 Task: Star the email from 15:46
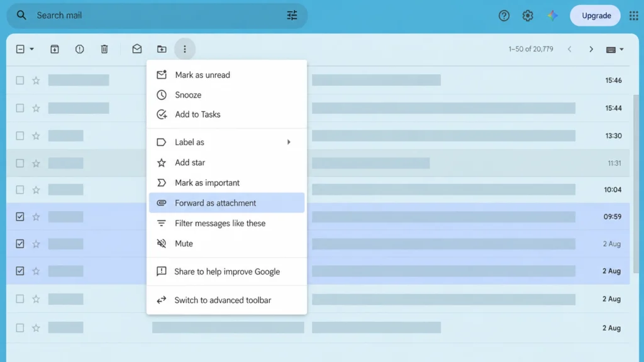(x=36, y=80)
